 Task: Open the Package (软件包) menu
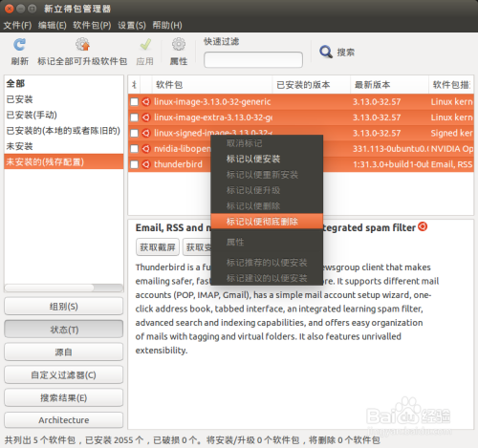click(x=92, y=25)
